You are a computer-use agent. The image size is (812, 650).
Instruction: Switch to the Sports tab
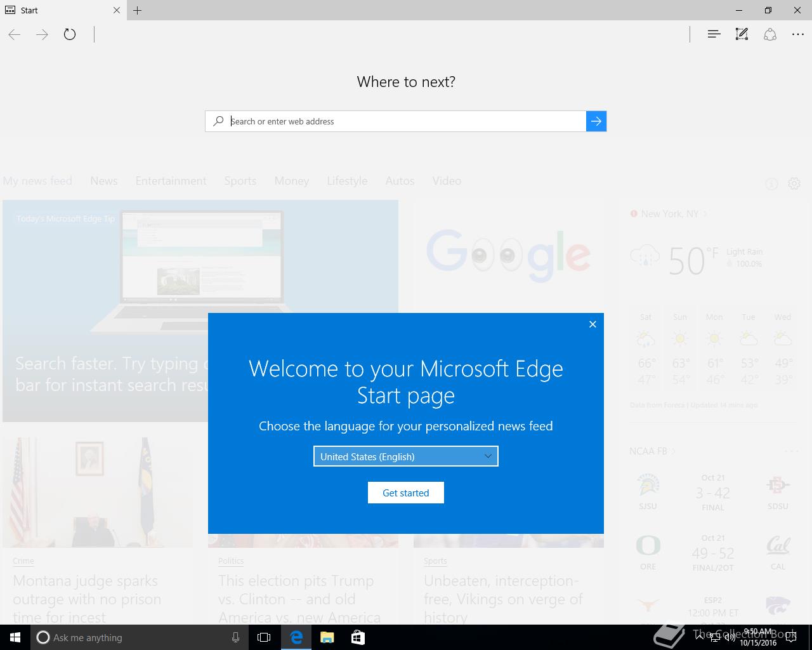(x=240, y=181)
